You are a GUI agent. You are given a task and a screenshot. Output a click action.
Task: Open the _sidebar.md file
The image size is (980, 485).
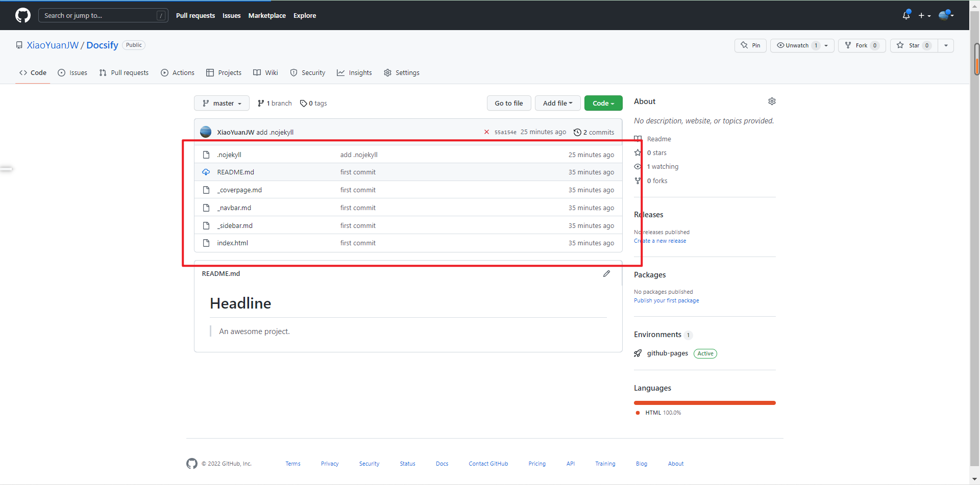[235, 225]
